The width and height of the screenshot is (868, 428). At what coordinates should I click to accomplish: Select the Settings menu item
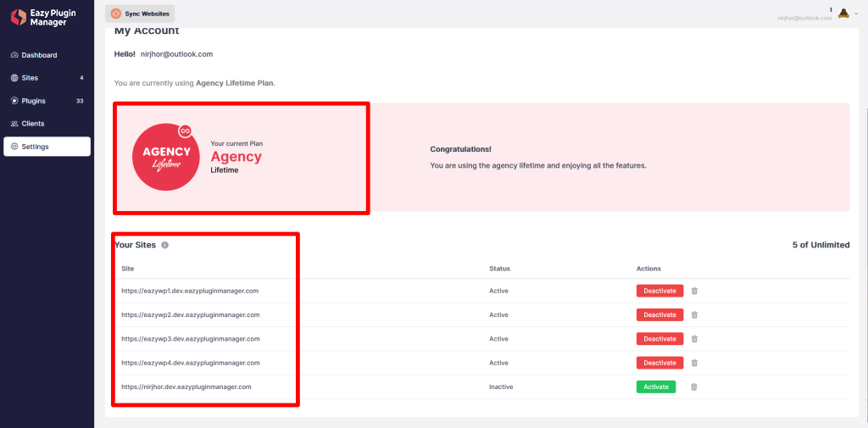(x=47, y=147)
